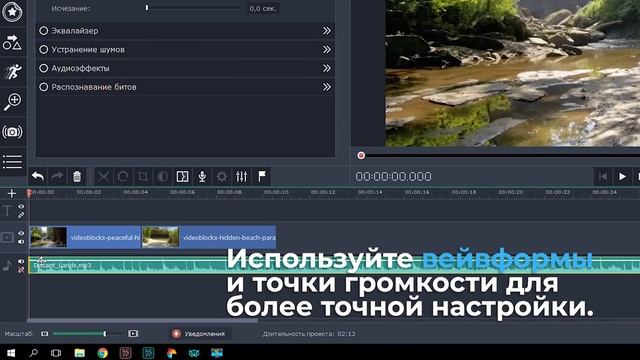Open clip properties gear icon
The height and width of the screenshot is (360, 640).
222,176
